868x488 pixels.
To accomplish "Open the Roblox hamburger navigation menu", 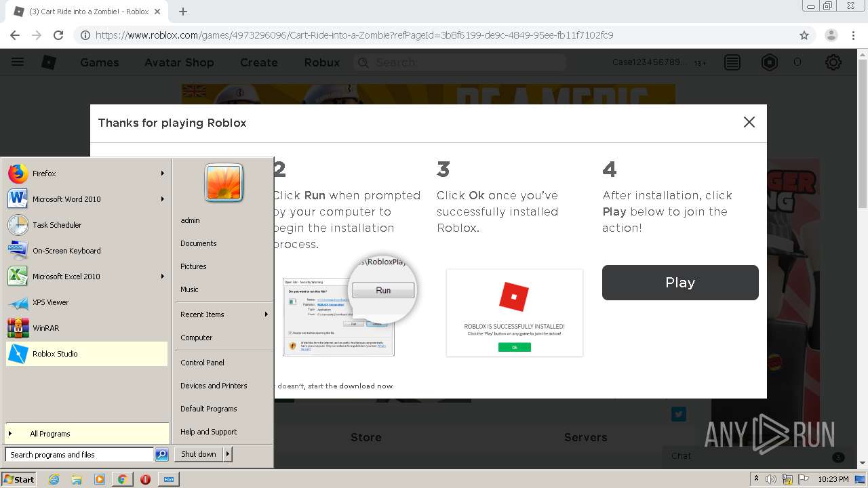I will [x=18, y=62].
